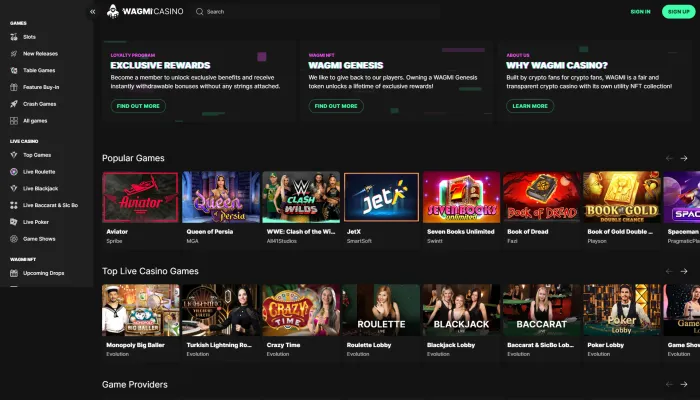The height and width of the screenshot is (400, 700).
Task: Click the Top Games live casino icon
Action: (14, 155)
